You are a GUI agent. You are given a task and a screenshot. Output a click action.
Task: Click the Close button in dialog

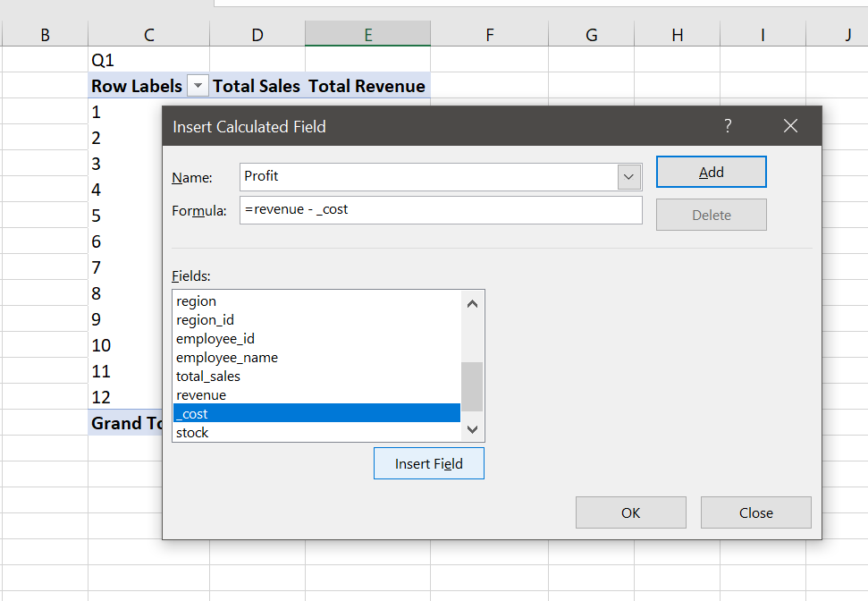[x=755, y=512]
